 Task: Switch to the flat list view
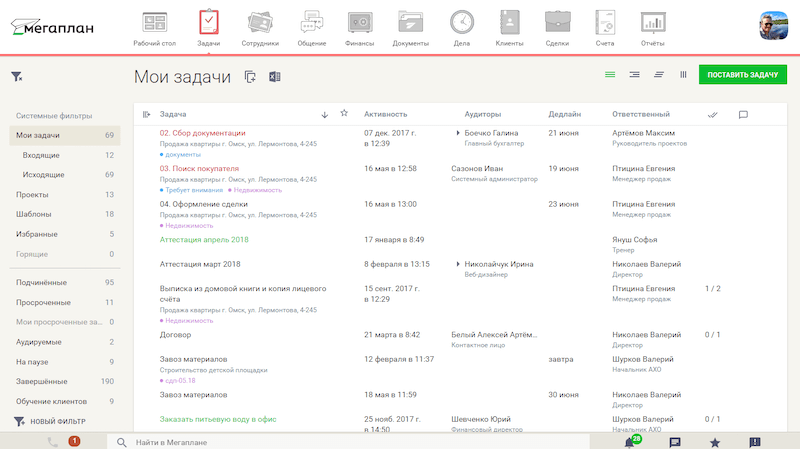609,75
